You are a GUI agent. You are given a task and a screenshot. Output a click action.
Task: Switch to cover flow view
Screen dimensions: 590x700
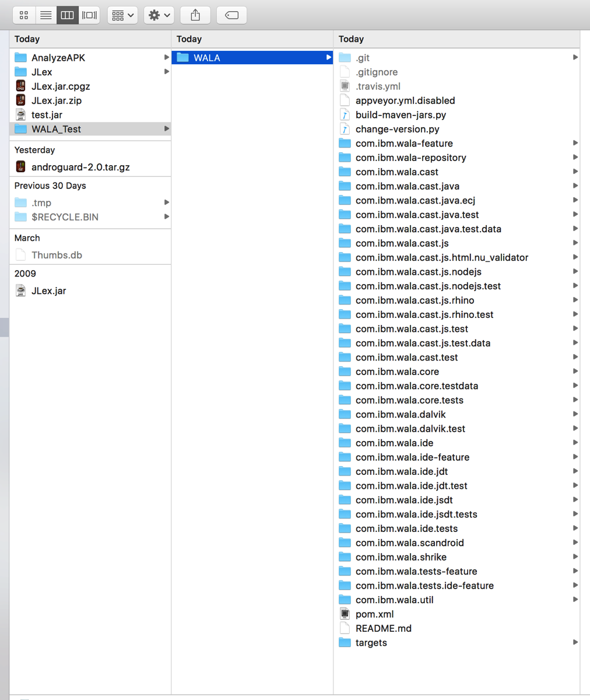coord(89,15)
